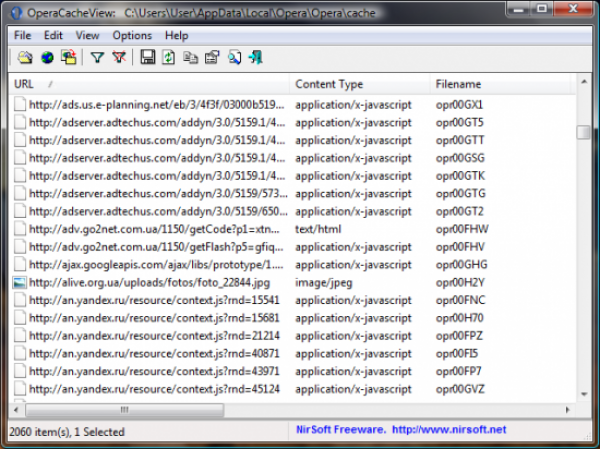Screen dimensions: 600x449
Task: Select the adv.go2net.com.ua getFlash URL
Action: pyautogui.click(x=157, y=247)
